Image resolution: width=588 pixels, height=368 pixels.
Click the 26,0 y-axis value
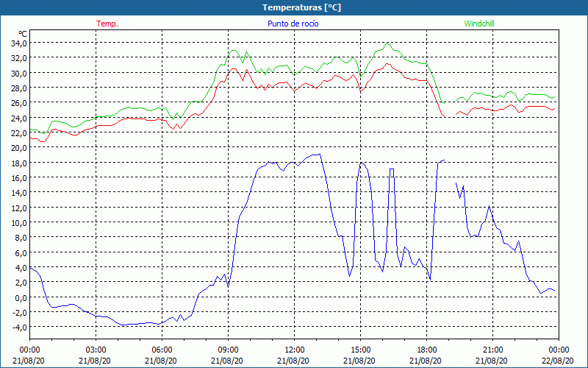pyautogui.click(x=19, y=103)
